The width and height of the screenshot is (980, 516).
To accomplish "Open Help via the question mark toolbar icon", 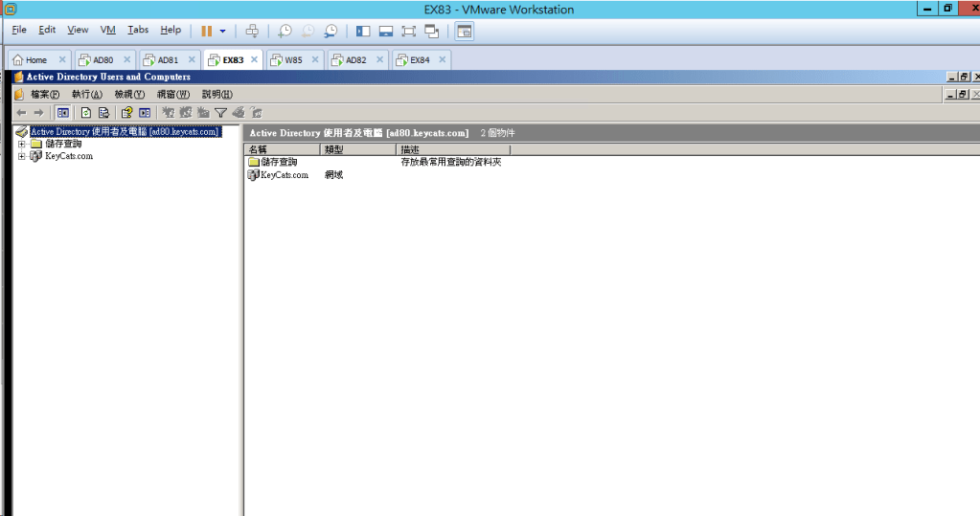I will tap(126, 113).
